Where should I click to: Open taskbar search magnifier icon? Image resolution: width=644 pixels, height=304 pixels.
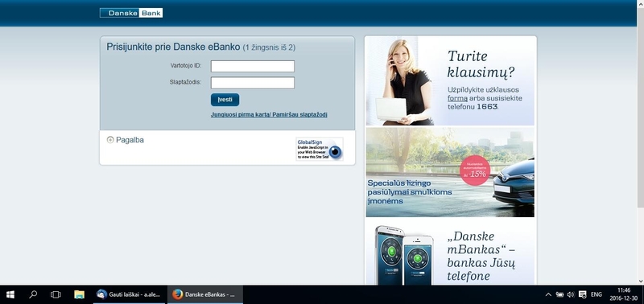[x=33, y=294]
